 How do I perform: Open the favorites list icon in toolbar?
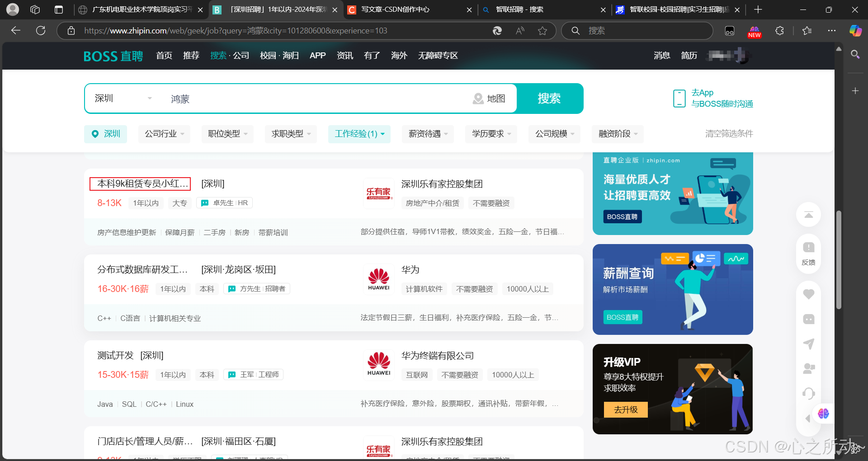[x=807, y=31]
